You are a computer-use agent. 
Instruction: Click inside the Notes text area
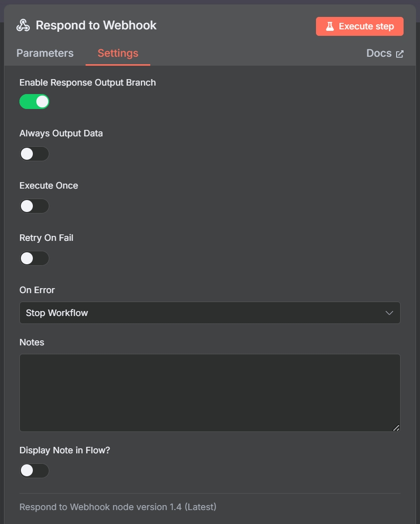(x=210, y=393)
